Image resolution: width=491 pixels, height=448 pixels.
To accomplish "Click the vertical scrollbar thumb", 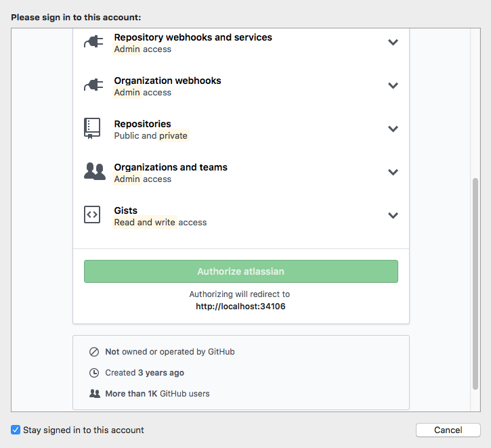I will [475, 284].
